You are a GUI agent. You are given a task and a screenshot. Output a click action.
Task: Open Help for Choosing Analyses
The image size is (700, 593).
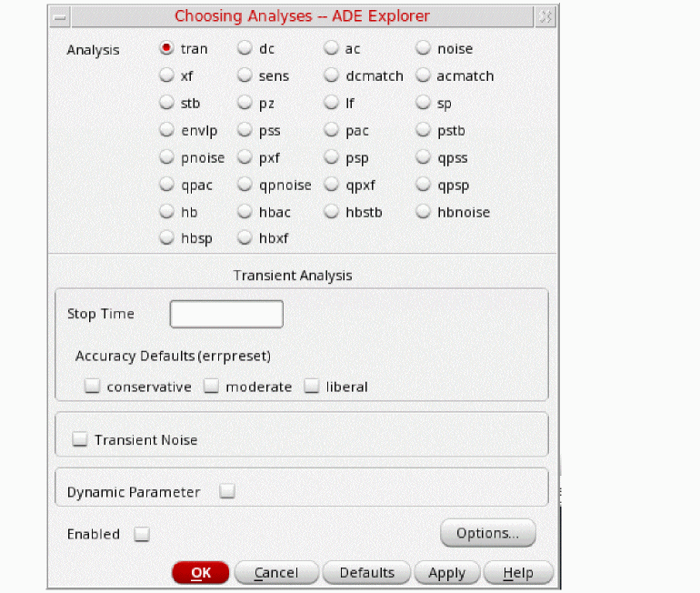(519, 572)
